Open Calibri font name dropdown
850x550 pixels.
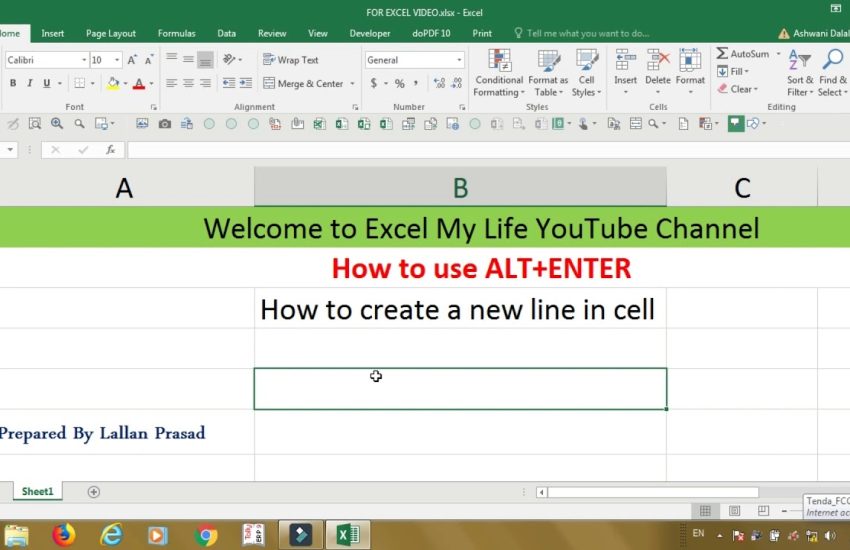(x=84, y=60)
